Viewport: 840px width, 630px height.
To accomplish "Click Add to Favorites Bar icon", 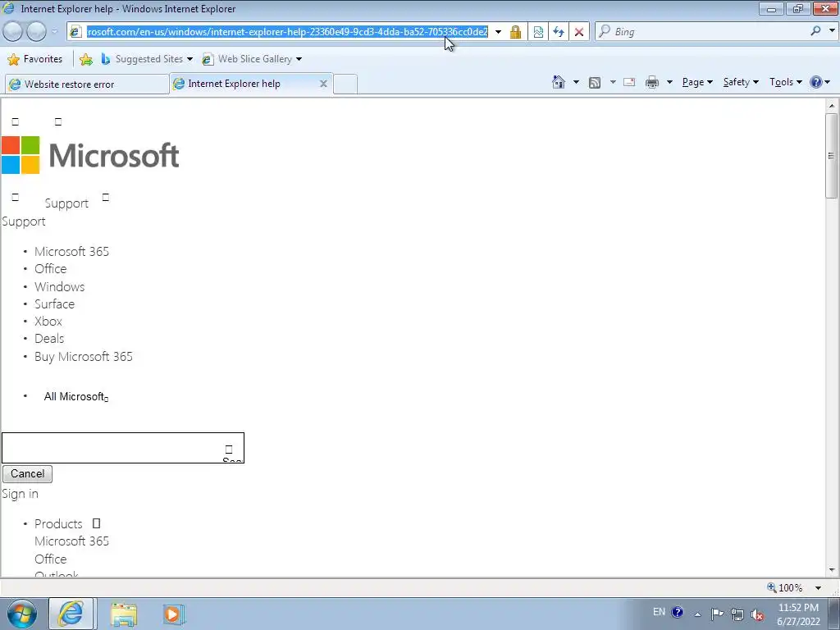I will (x=85, y=59).
